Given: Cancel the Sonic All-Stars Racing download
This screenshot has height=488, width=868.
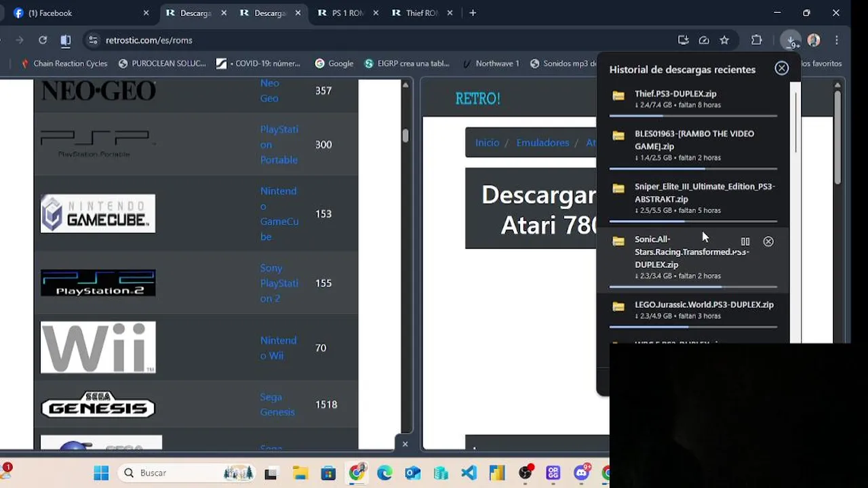Looking at the screenshot, I should (768, 241).
